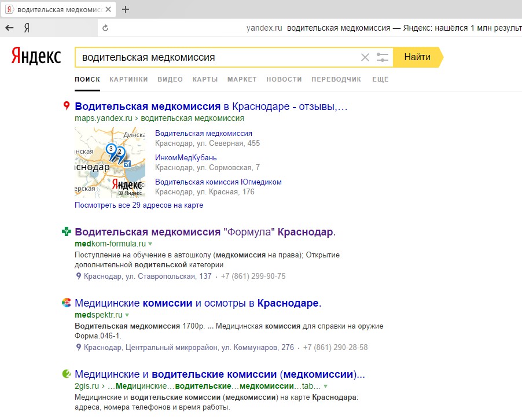Select the водительская медкомиссия browser tab
This screenshot has width=522, height=420.
click(58, 10)
